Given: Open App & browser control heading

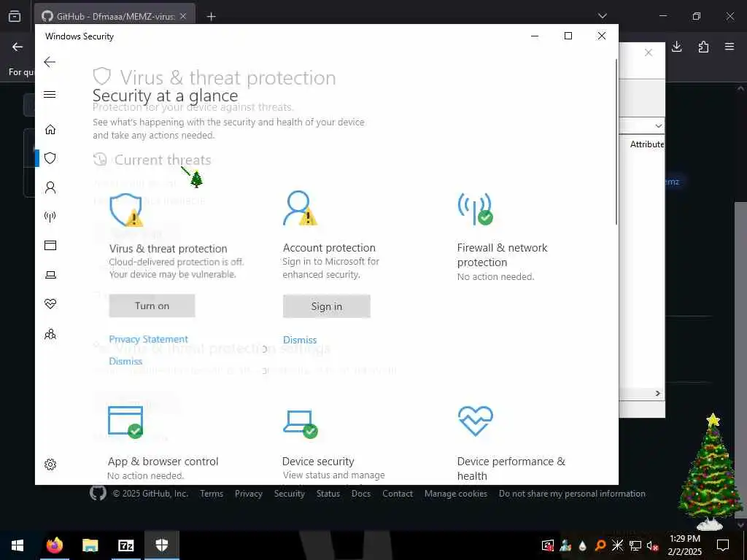Looking at the screenshot, I should 163,462.
